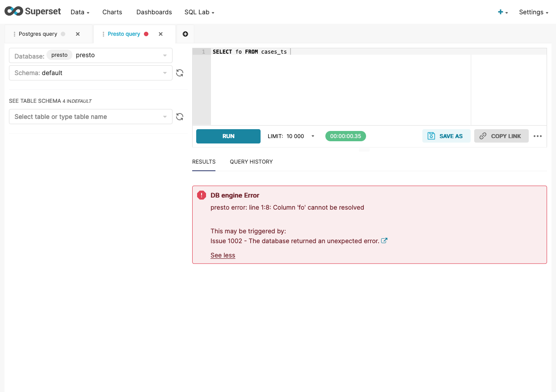
Task: Switch to the Postgres query tab
Action: tap(38, 34)
